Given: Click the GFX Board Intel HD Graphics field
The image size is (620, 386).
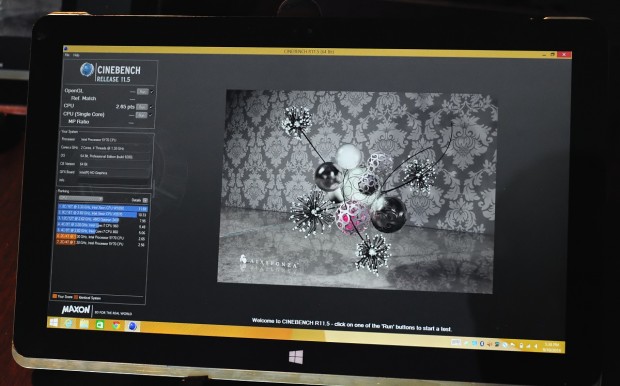Looking at the screenshot, I should 114,172.
